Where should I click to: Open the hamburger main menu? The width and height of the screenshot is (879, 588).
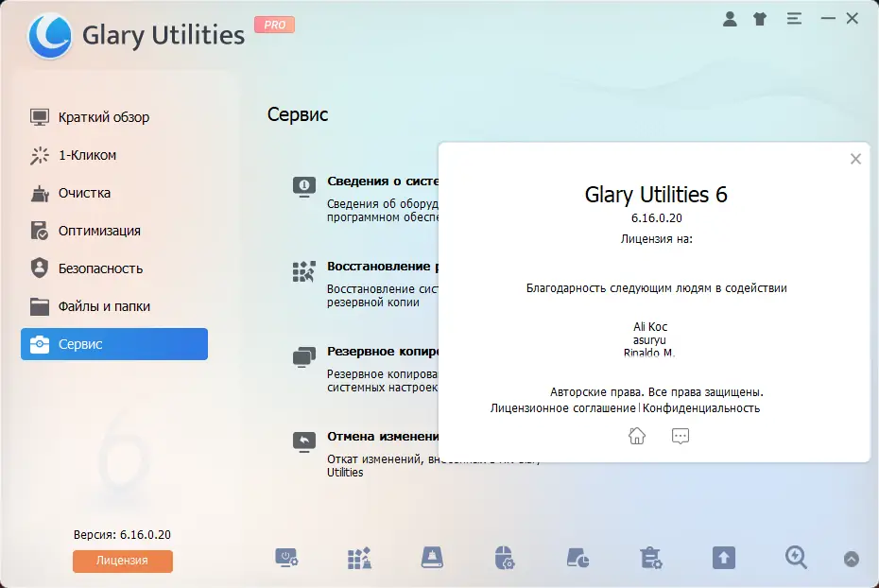pos(794,19)
